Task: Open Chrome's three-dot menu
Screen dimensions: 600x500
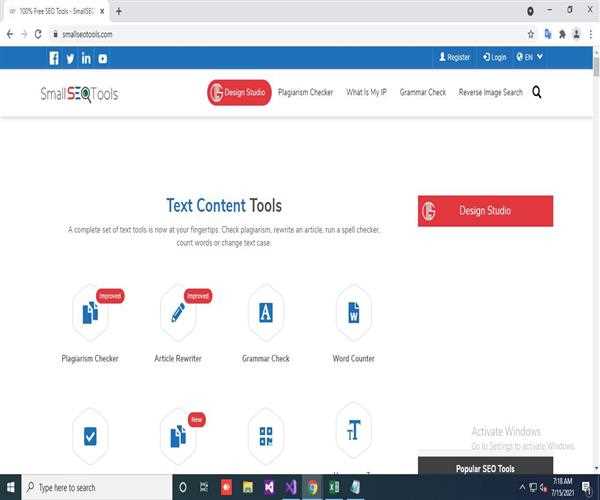Action: pos(591,34)
